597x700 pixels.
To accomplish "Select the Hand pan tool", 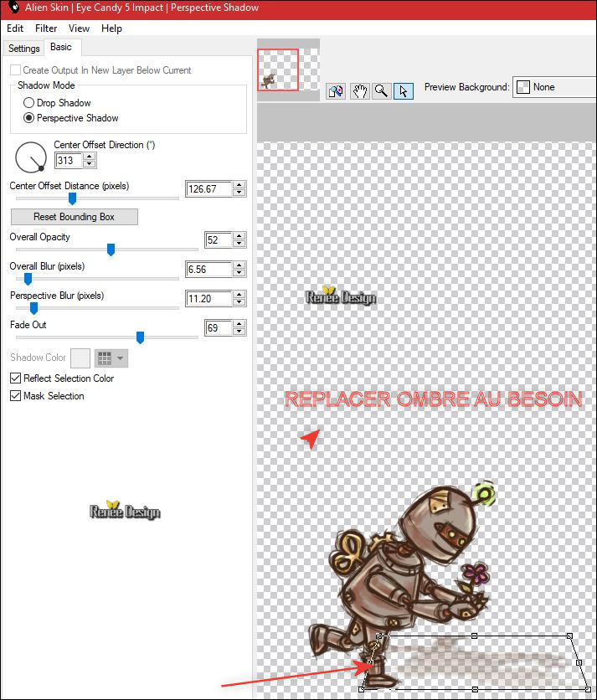I will (x=359, y=91).
